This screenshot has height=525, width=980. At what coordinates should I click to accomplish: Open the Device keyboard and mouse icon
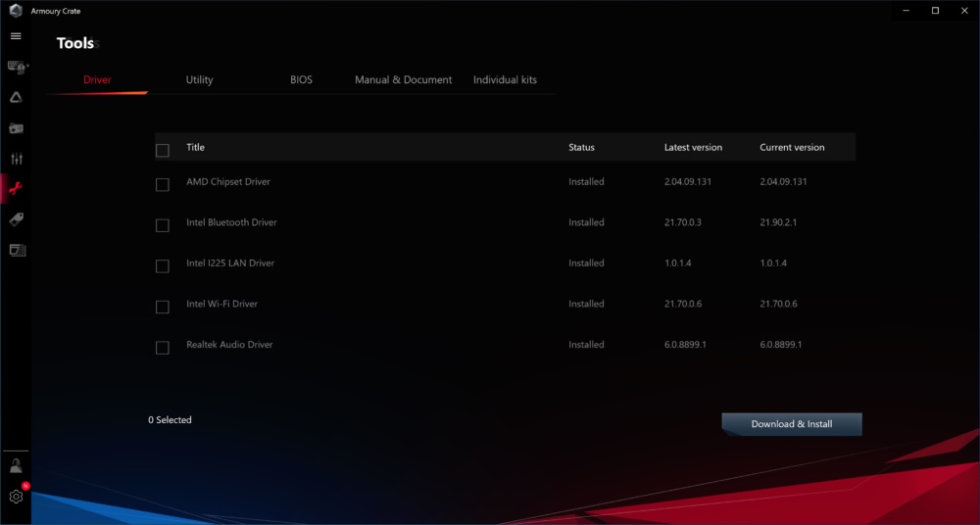tap(17, 67)
